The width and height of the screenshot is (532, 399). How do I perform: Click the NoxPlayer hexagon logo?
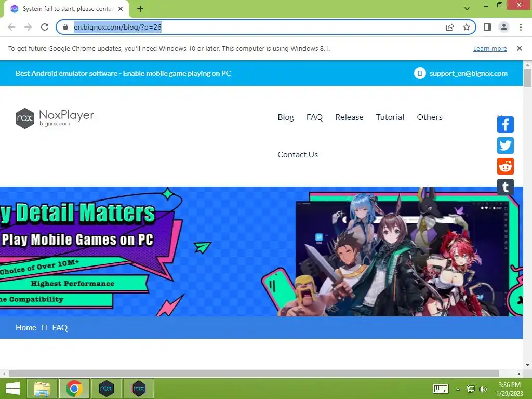click(x=25, y=118)
